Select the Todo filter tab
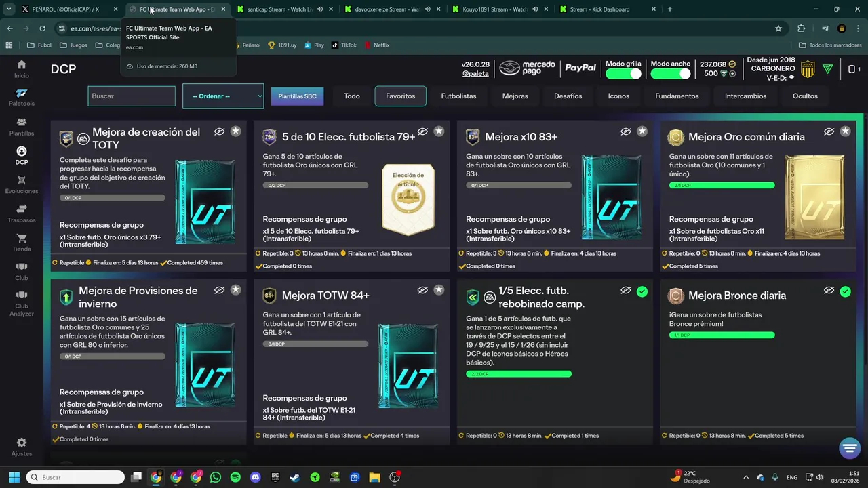This screenshot has width=868, height=488. (x=352, y=96)
